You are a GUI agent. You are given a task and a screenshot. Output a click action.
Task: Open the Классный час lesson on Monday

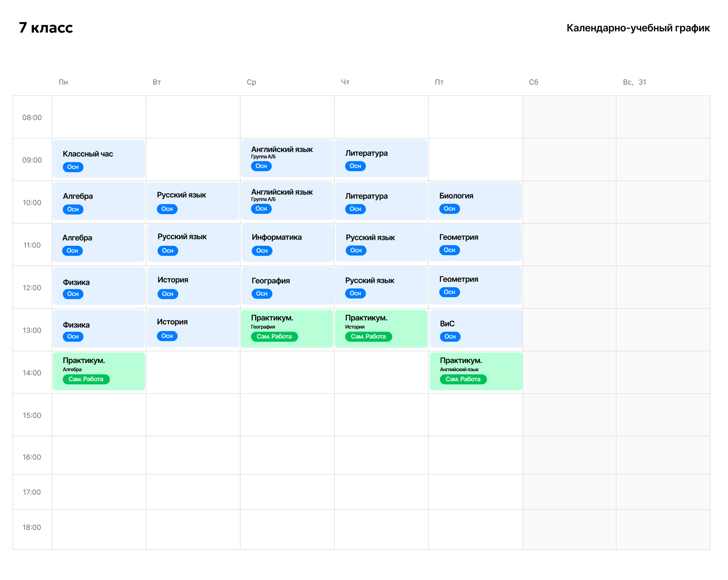[x=99, y=159]
